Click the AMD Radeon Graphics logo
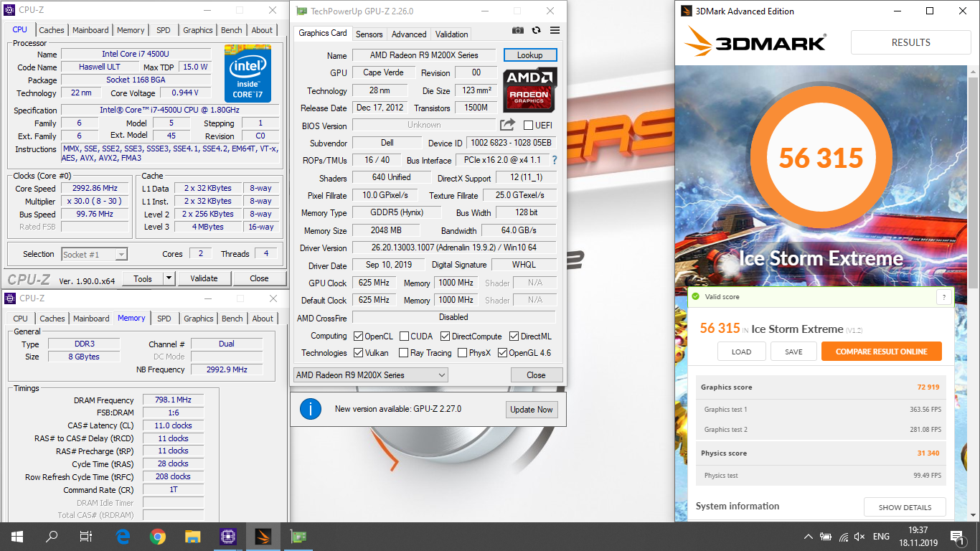Viewport: 980px width, 551px height. 529,90
